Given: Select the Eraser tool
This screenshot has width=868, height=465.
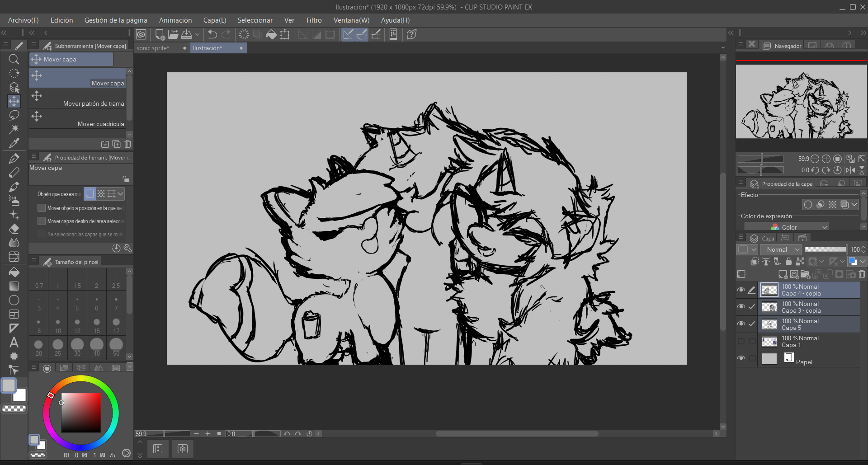Looking at the screenshot, I should pos(14,229).
